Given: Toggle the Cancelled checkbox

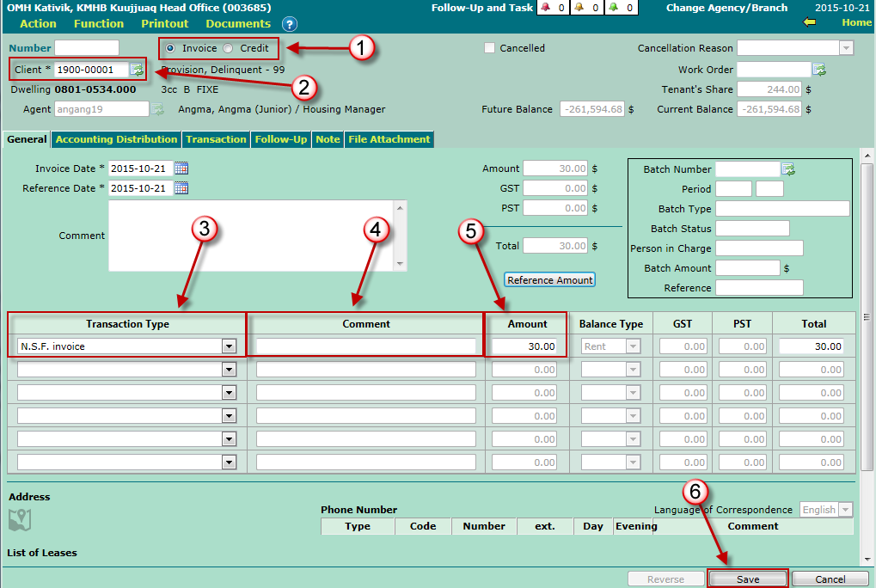Looking at the screenshot, I should 489,48.
